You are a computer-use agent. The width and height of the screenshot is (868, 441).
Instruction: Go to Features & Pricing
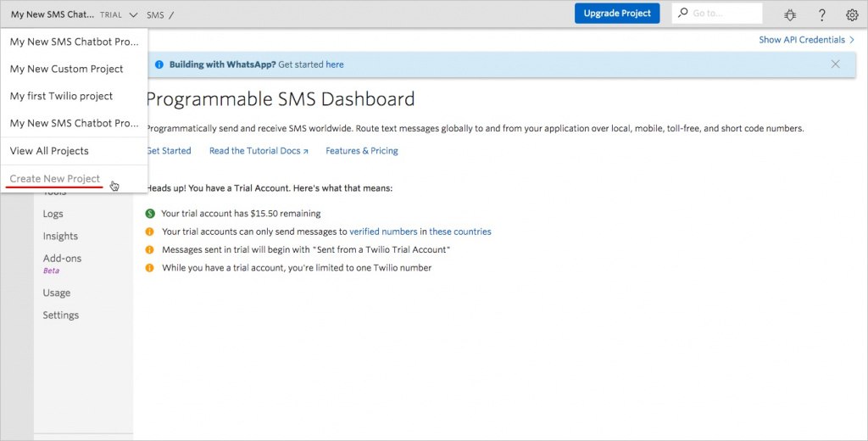(x=362, y=151)
